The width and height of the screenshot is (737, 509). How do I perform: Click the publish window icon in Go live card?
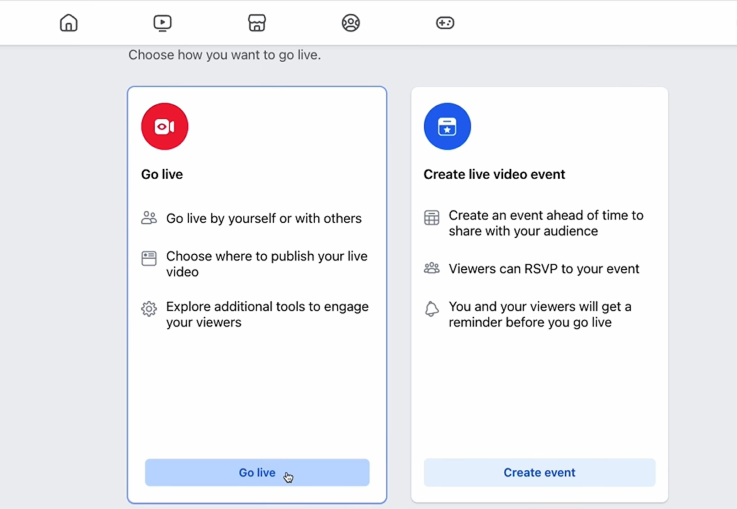[x=149, y=259]
